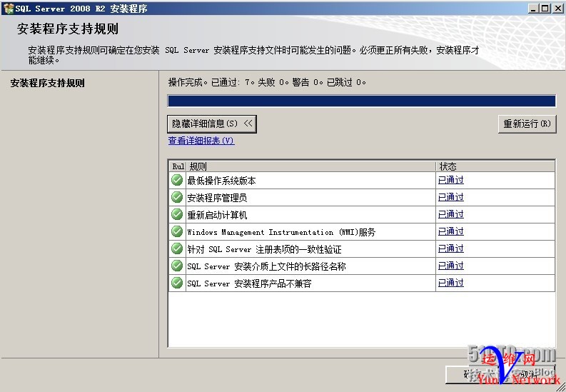
Task: Click the 操作完成 status summary line
Action: tap(267, 82)
